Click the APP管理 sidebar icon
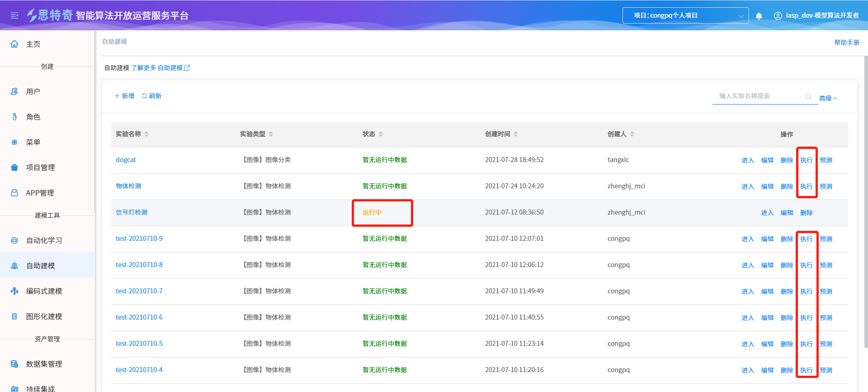Image resolution: width=868 pixels, height=392 pixels. coord(14,193)
